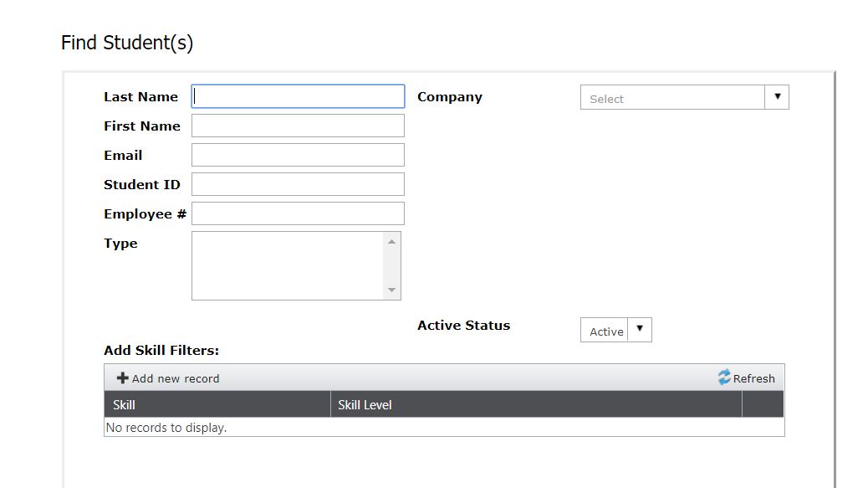Click the 'Company' label text
This screenshot has height=488, width=868.
pyautogui.click(x=450, y=97)
